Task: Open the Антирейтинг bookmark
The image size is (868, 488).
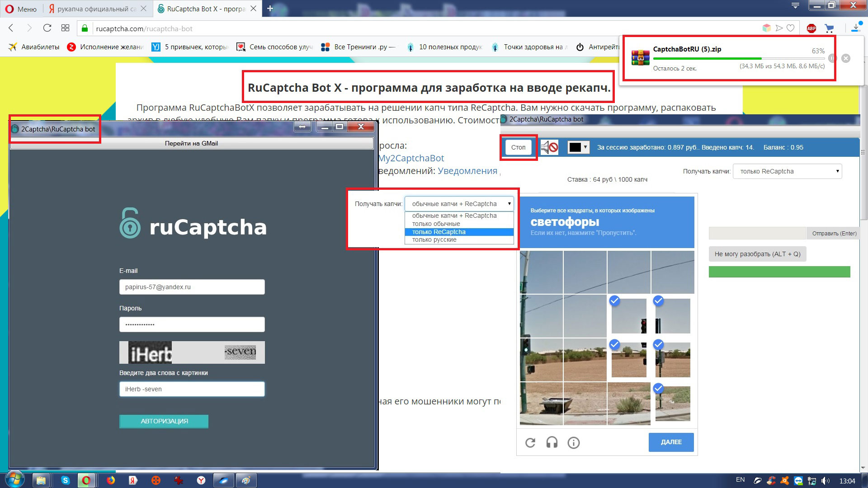Action: 598,47
